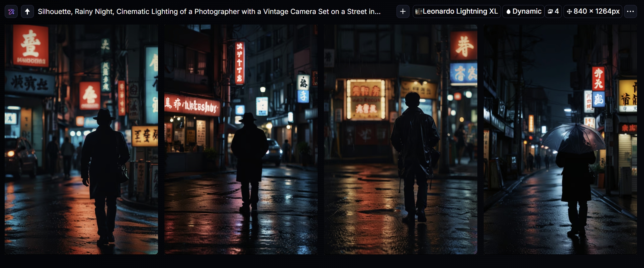Click the up arrow reuse prompt button

coord(27,12)
